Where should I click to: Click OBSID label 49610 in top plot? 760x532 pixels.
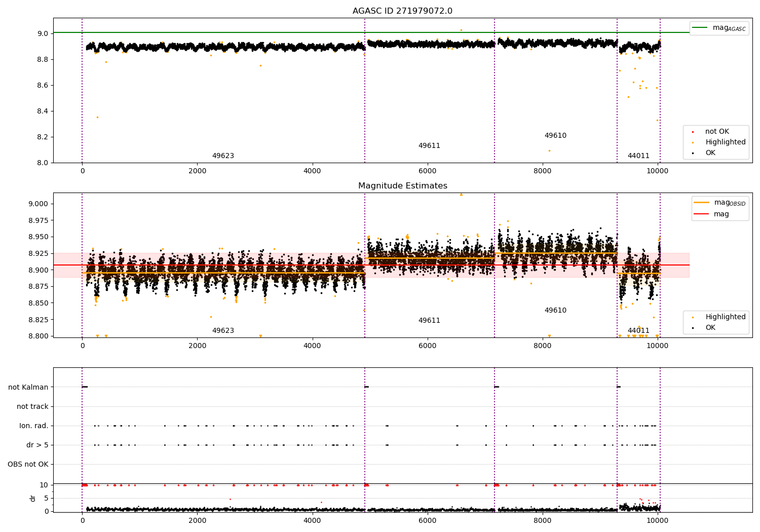click(555, 136)
